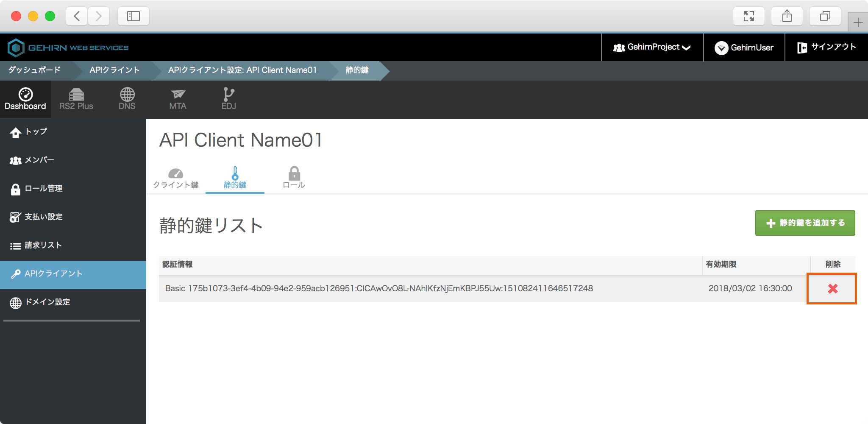Select メンバー in the sidebar
868x424 pixels.
tap(39, 160)
